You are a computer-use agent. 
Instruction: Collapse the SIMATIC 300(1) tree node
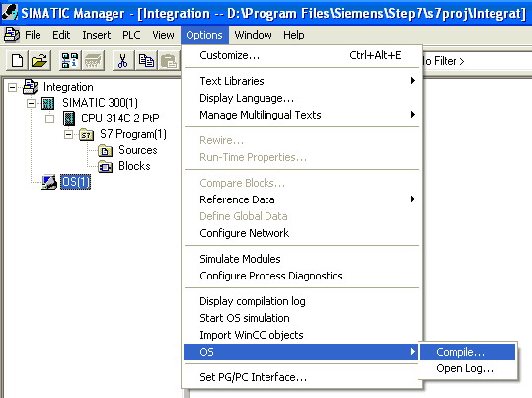(31, 103)
